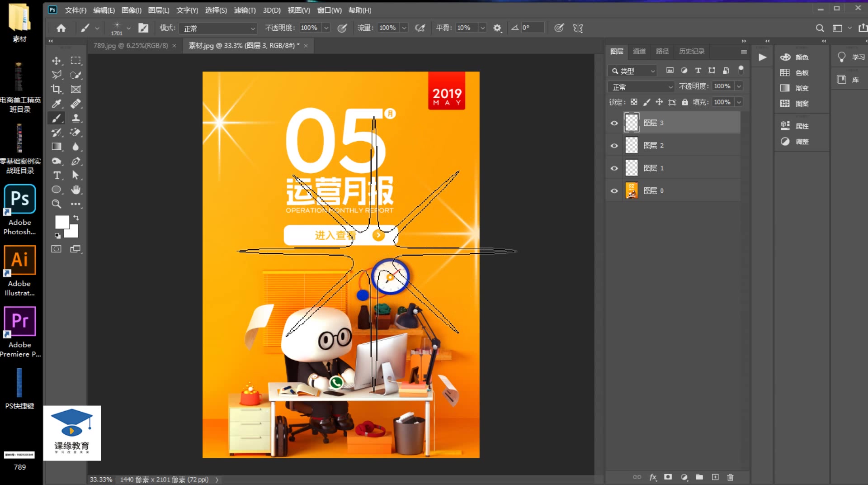This screenshot has height=485, width=868.
Task: Open the 文件(F) menu
Action: pos(75,10)
